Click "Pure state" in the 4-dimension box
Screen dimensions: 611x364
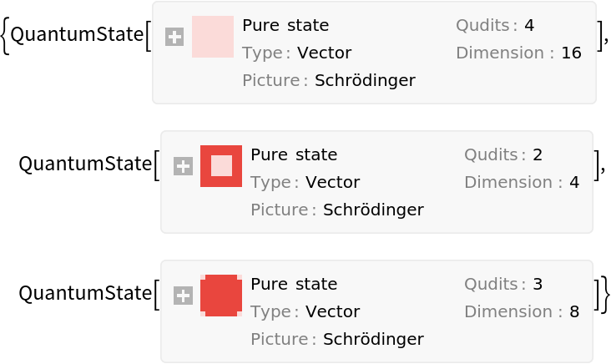(294, 154)
